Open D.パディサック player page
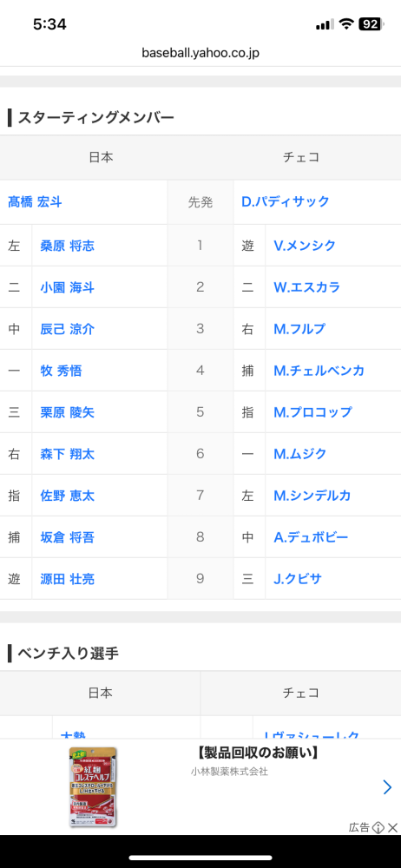 coord(286,201)
